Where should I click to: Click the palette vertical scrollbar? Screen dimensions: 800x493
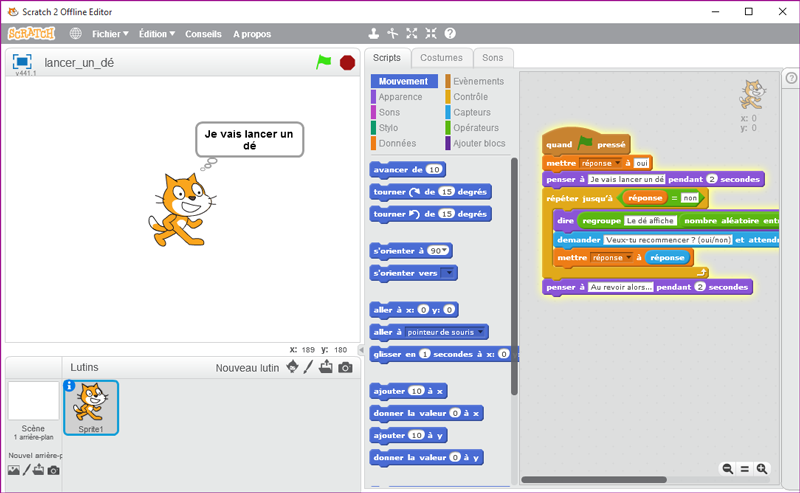point(514,276)
